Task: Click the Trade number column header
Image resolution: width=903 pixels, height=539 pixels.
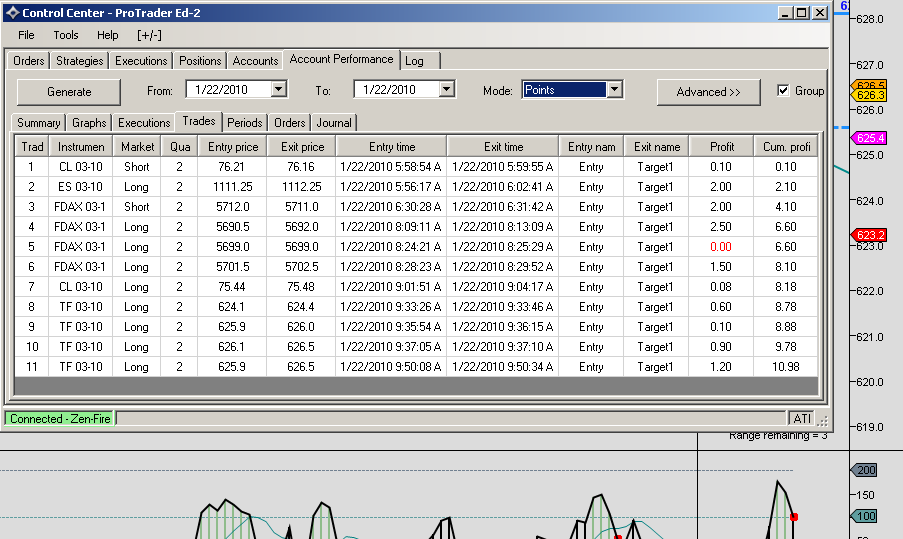Action: 32,147
